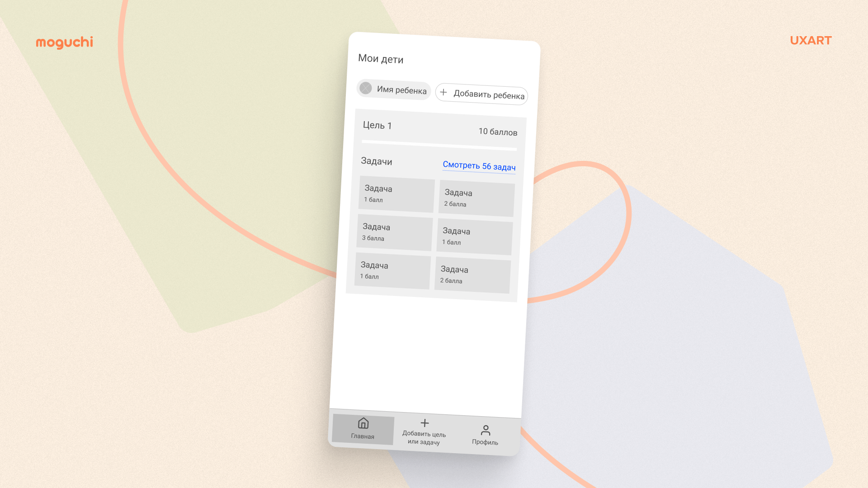Open the 'Цель 1' goal header
The height and width of the screenshot is (488, 868).
[377, 125]
